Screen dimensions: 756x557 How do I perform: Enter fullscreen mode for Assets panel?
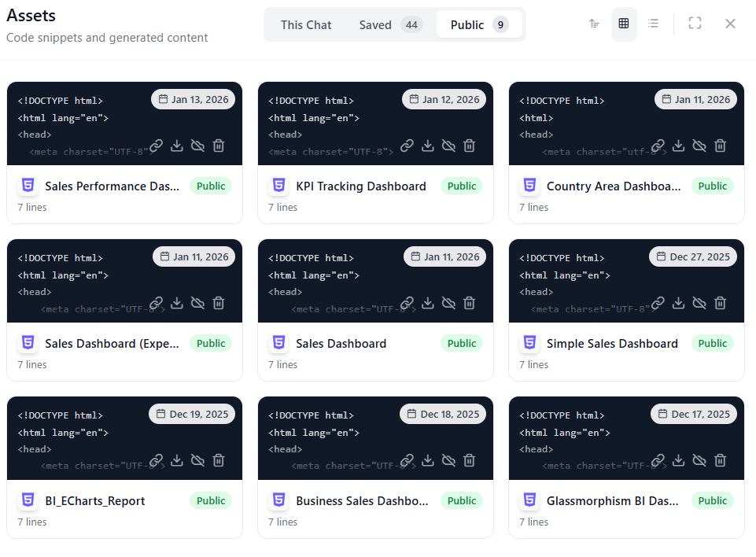(695, 24)
